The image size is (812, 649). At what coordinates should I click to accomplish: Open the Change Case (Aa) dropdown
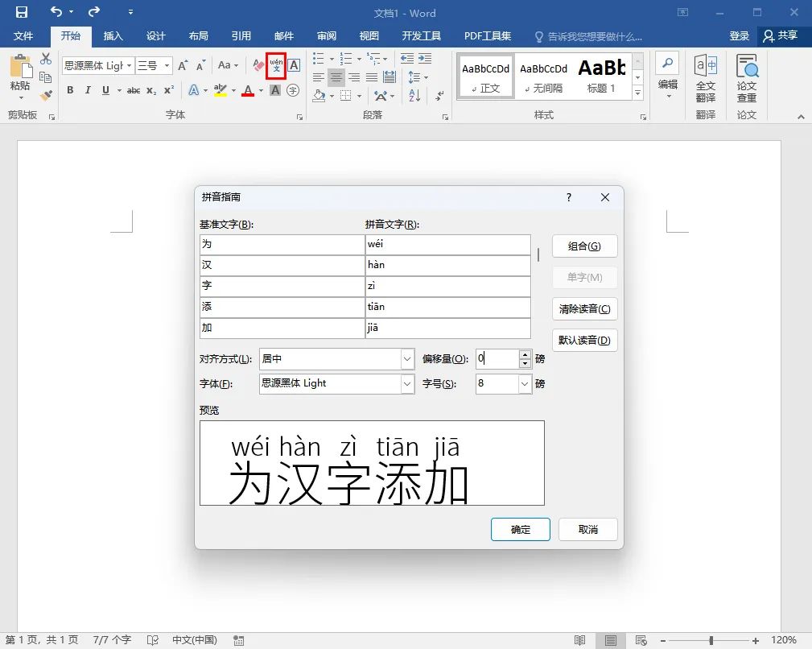(228, 65)
